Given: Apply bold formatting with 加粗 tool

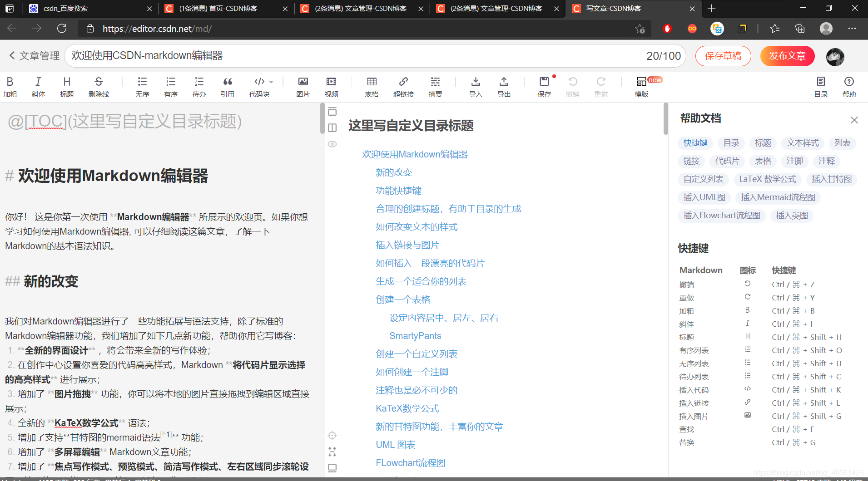Looking at the screenshot, I should coord(10,87).
